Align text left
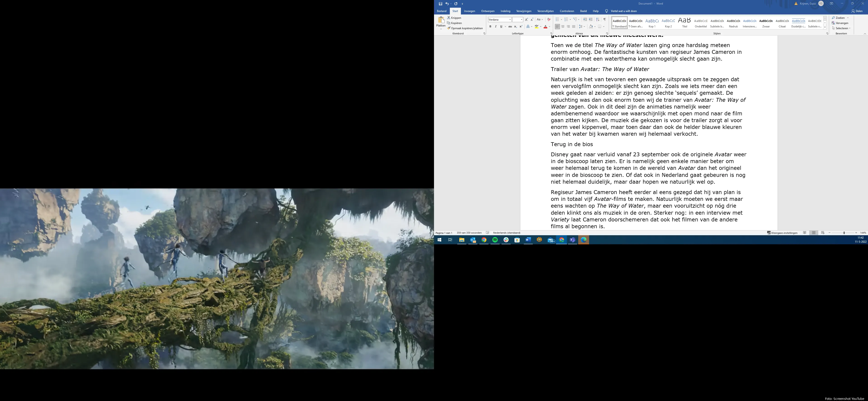This screenshot has width=868, height=401. [557, 27]
